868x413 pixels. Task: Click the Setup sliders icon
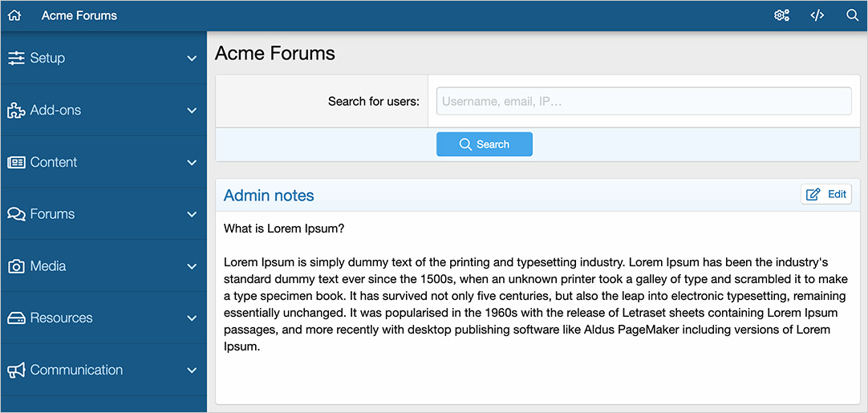(16, 58)
